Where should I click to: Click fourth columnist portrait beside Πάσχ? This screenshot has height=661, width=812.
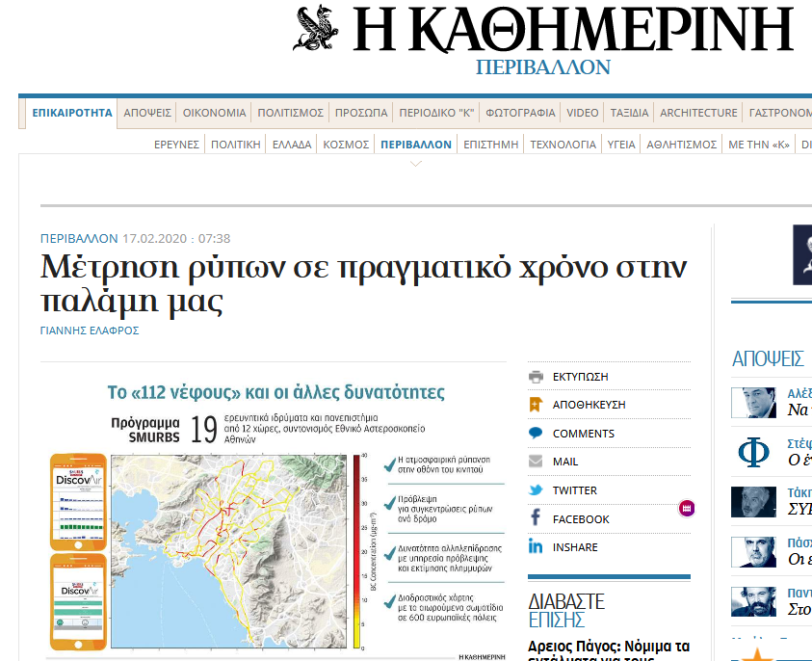coord(753,552)
